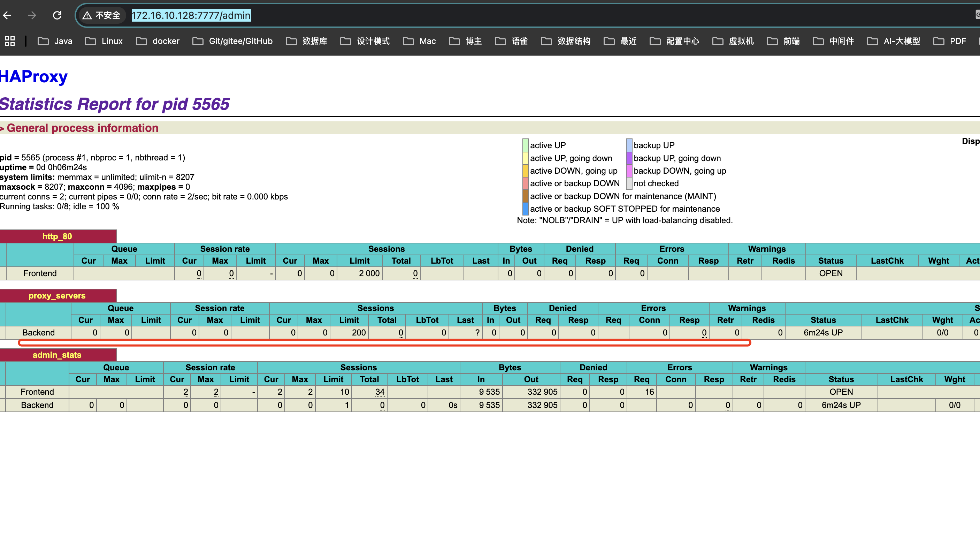Click the Backend row label in proxy_servers
The image size is (980, 544).
[38, 333]
